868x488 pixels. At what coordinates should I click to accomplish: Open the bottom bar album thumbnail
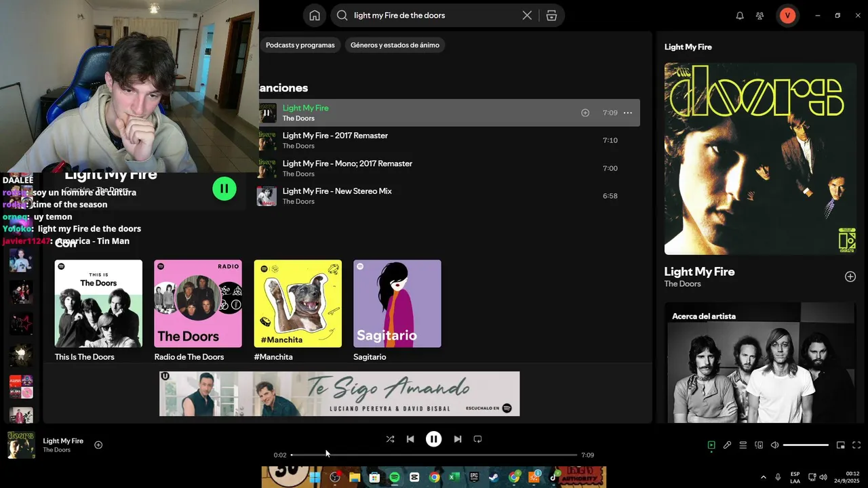[21, 445]
